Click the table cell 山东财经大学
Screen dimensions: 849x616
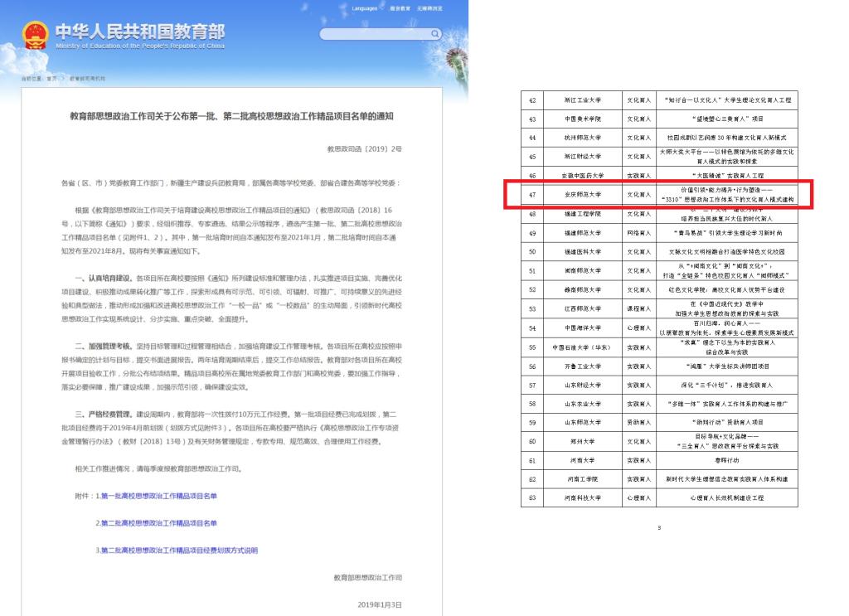pos(583,386)
